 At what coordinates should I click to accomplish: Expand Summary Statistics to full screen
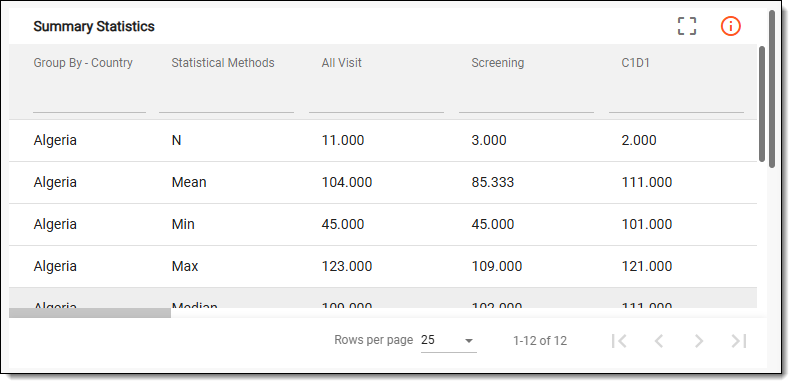[687, 26]
